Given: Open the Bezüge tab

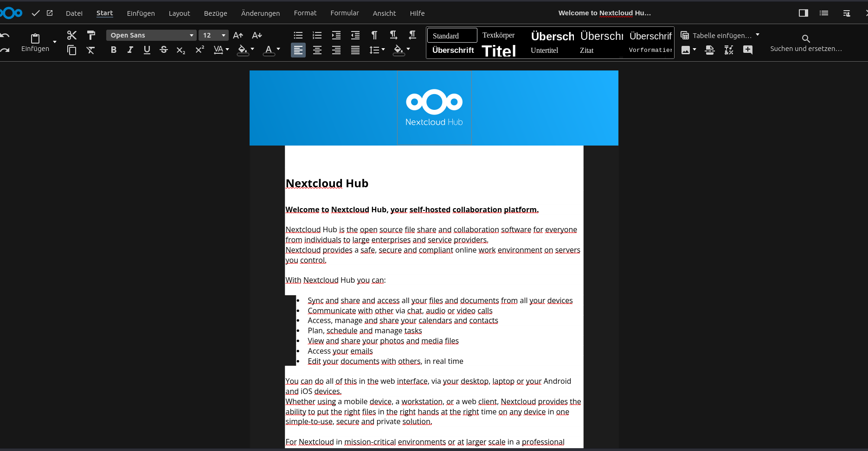Looking at the screenshot, I should tap(216, 13).
